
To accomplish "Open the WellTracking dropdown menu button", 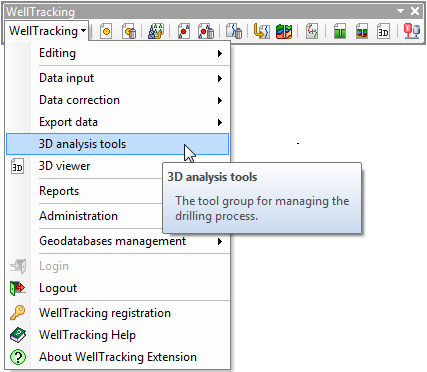I will tap(47, 31).
